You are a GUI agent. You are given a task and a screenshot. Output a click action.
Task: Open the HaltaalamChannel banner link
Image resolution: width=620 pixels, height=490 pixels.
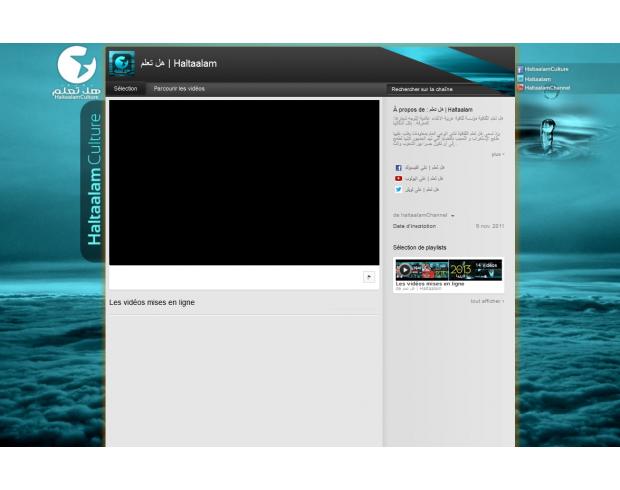(x=547, y=88)
